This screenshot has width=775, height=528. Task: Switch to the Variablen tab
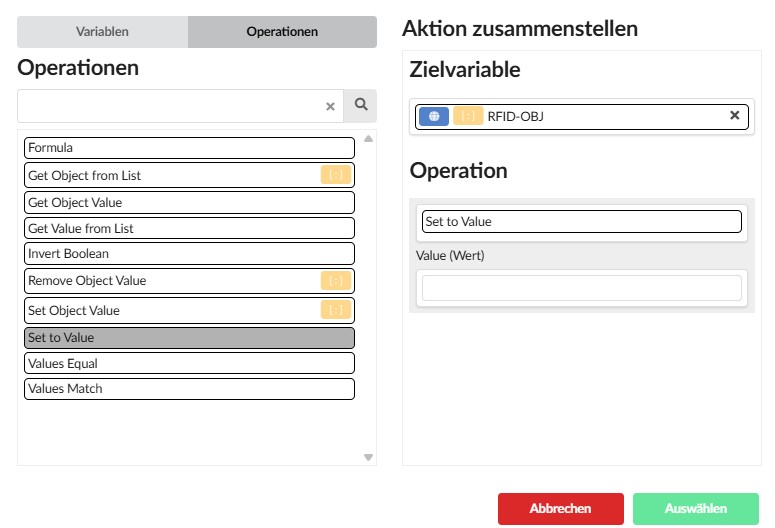102,32
